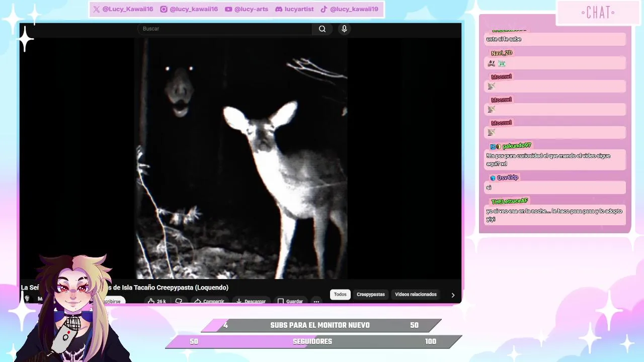Viewport: 644px width, 362px height.
Task: Open the three-dots more actions menu
Action: coord(316,301)
